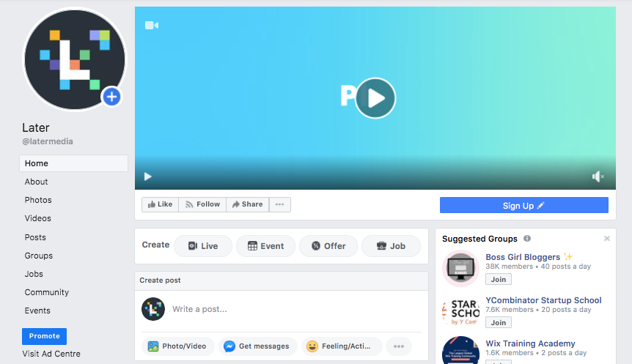This screenshot has height=364, width=632.
Task: Open the Visit Ad Centre link
Action: pos(51,354)
